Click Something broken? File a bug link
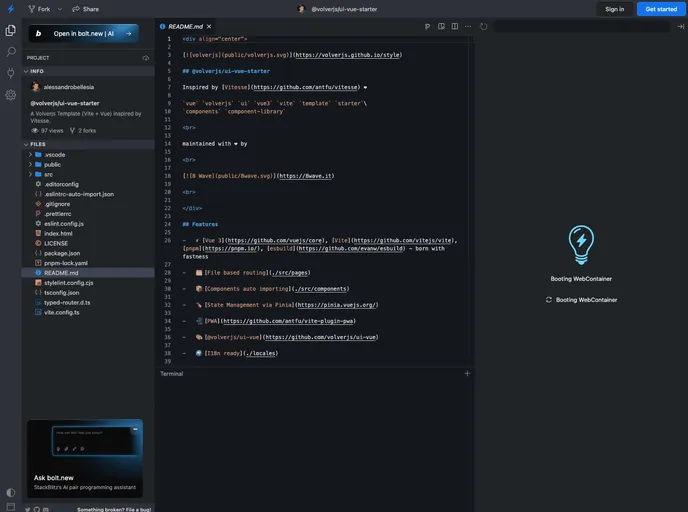This screenshot has width=688, height=512. pos(114,509)
